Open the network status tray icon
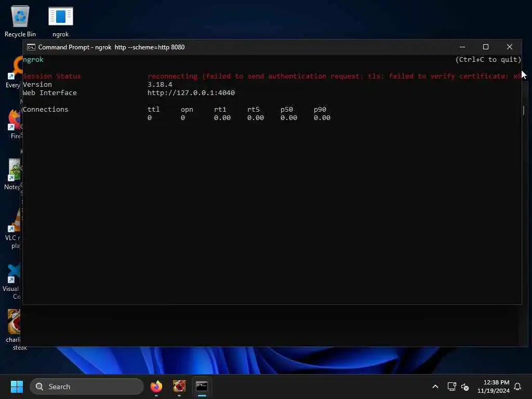This screenshot has width=532, height=399. coord(451,387)
